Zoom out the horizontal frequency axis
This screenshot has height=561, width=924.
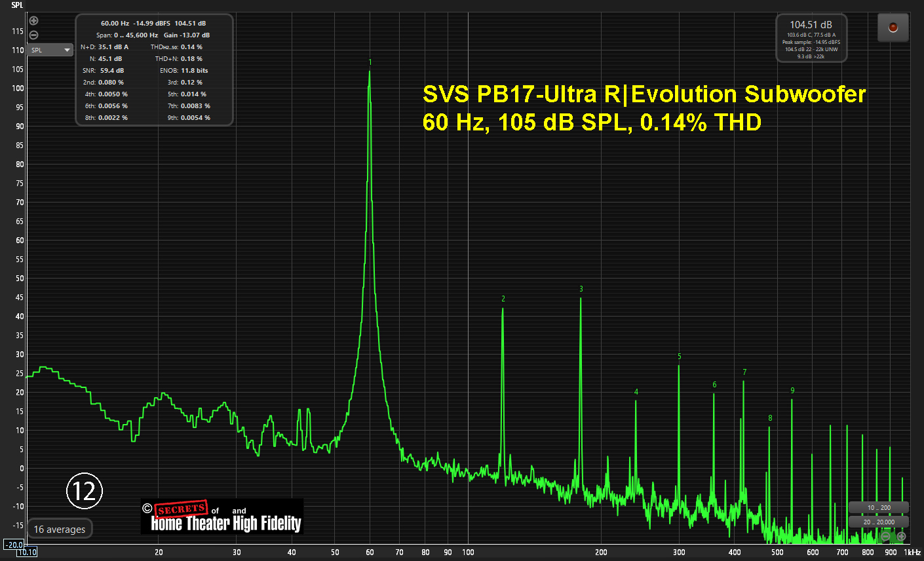click(886, 537)
